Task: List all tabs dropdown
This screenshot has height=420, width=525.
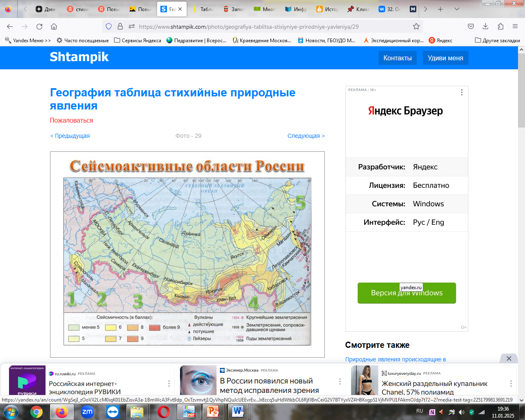Action: click(457, 9)
